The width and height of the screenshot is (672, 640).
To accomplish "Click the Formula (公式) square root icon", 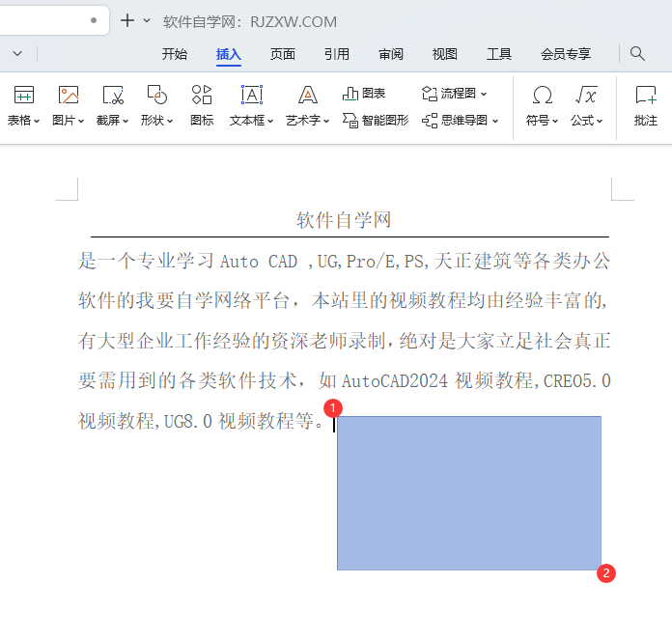I will 585,95.
